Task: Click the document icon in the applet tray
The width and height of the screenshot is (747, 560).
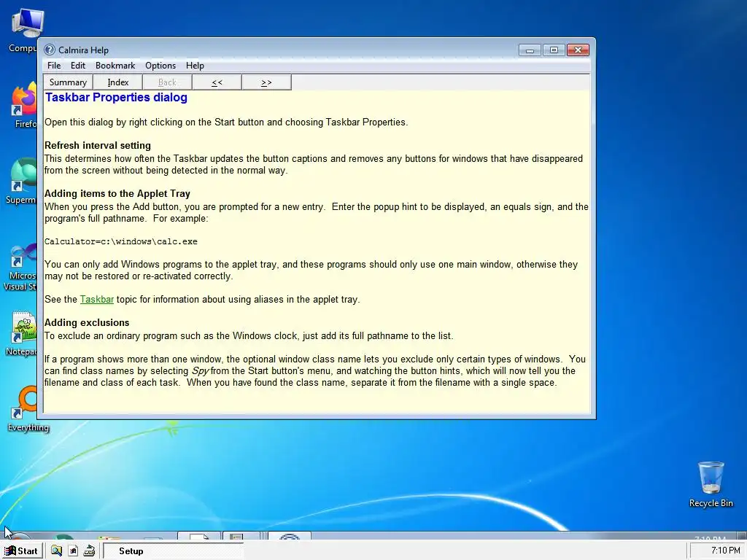Action: click(73, 551)
